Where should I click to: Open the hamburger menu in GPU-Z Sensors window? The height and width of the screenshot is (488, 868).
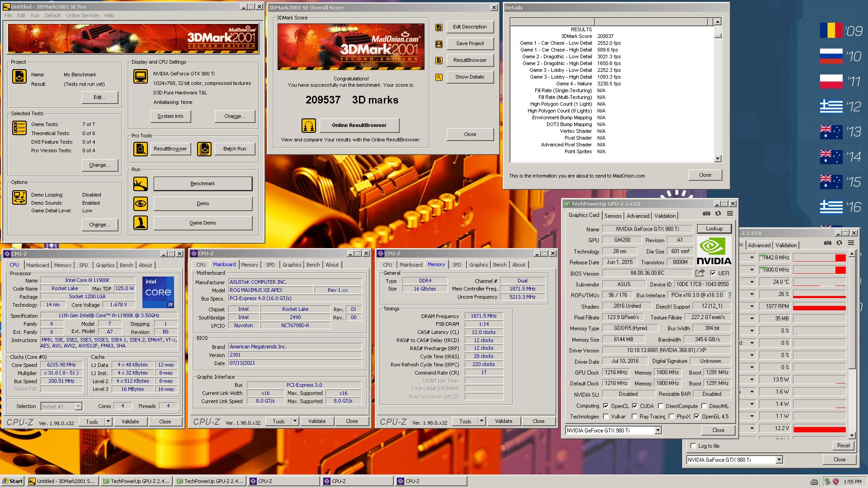(851, 243)
